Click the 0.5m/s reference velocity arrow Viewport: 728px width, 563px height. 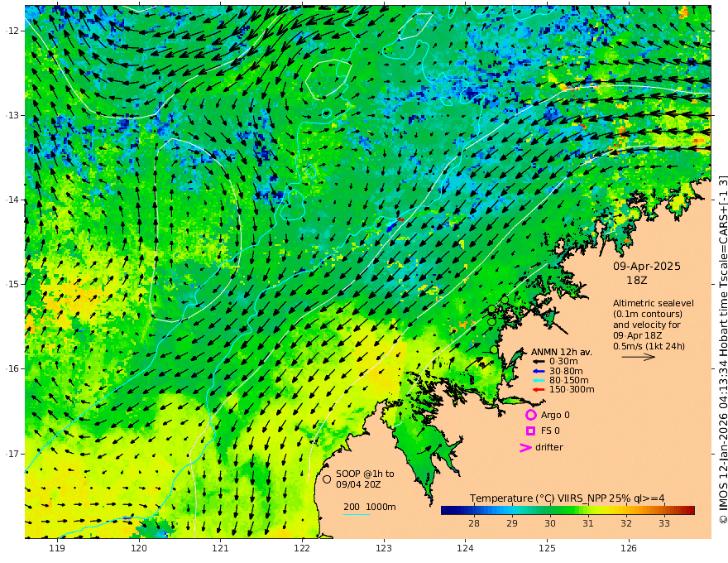tap(639, 357)
